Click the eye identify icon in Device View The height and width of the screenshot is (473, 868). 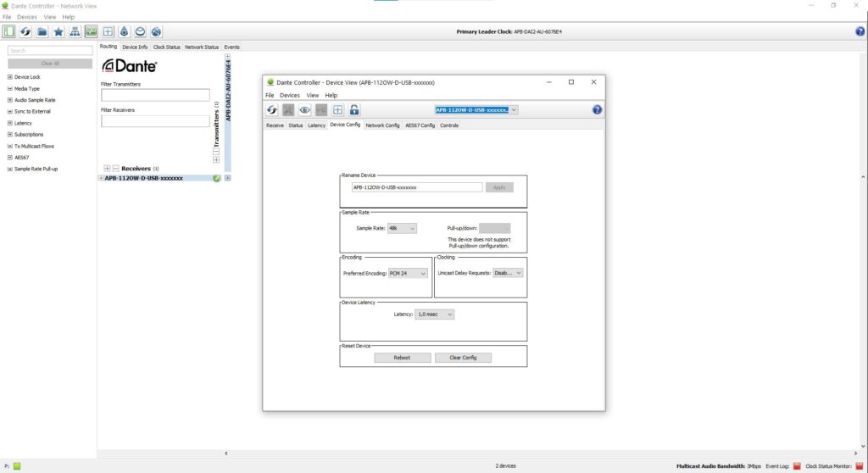(x=304, y=109)
